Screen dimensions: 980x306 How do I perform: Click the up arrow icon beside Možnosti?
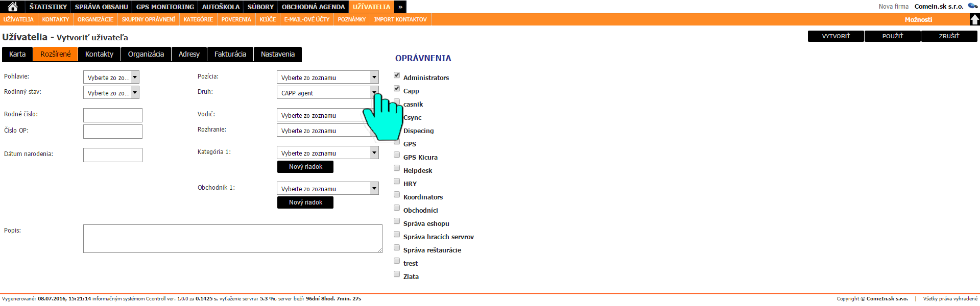[x=974, y=19]
